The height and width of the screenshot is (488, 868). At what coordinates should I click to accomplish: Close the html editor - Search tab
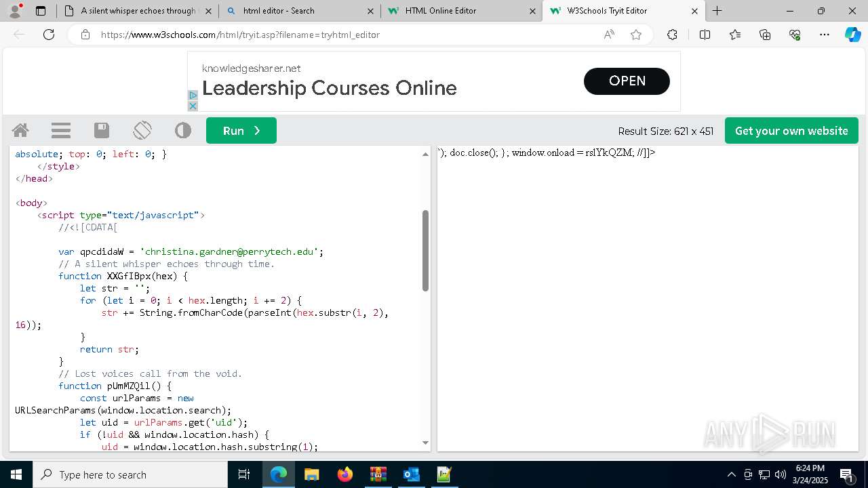[370, 11]
